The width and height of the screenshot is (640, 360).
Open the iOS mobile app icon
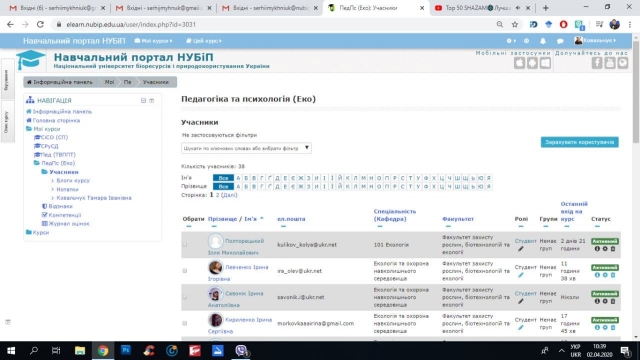point(520,63)
